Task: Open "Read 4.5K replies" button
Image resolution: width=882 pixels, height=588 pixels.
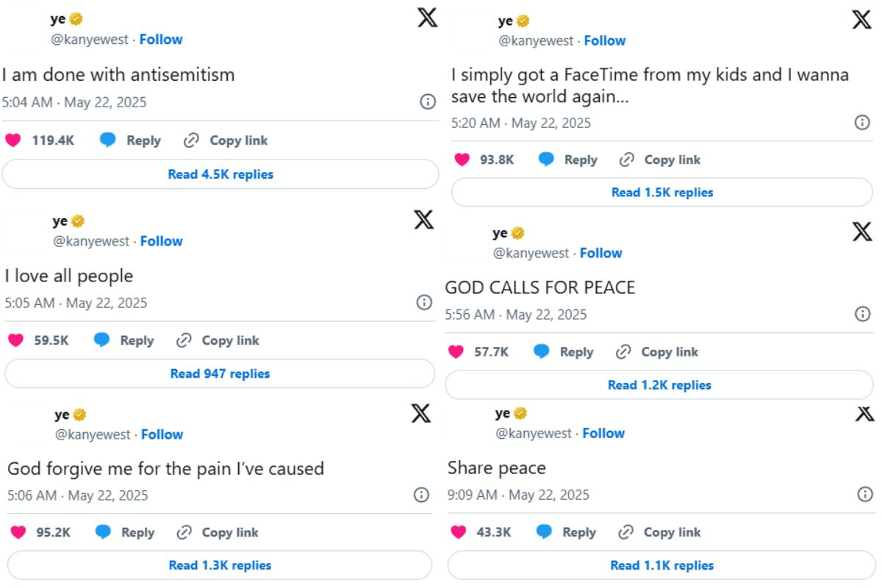Action: coord(220,174)
